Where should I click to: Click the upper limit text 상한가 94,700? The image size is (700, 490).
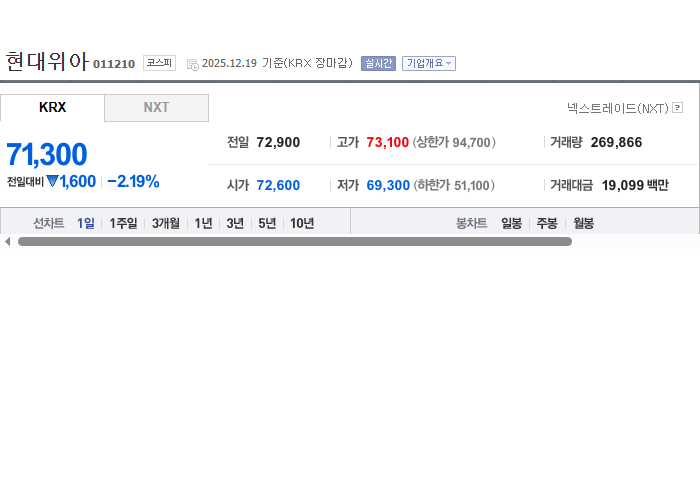(454, 142)
